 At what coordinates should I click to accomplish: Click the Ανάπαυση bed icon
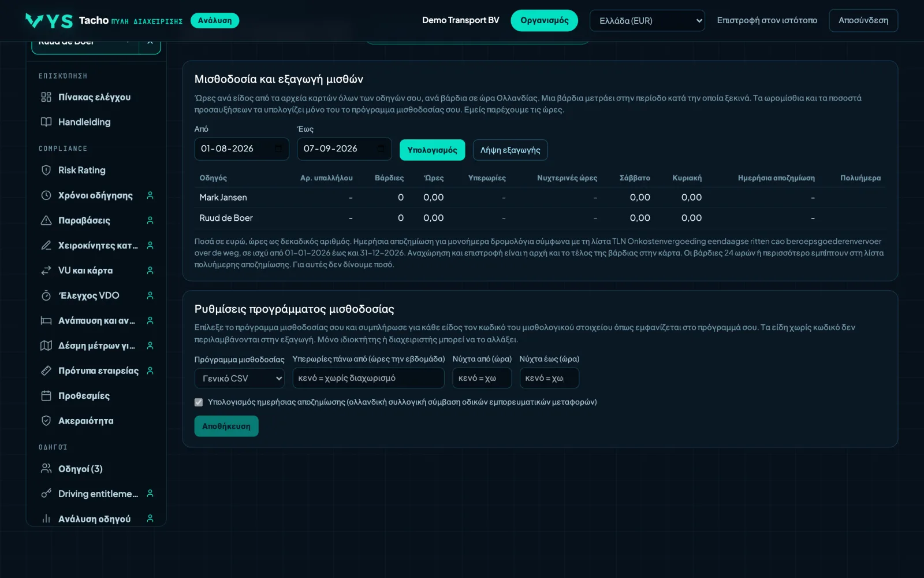[x=46, y=320]
